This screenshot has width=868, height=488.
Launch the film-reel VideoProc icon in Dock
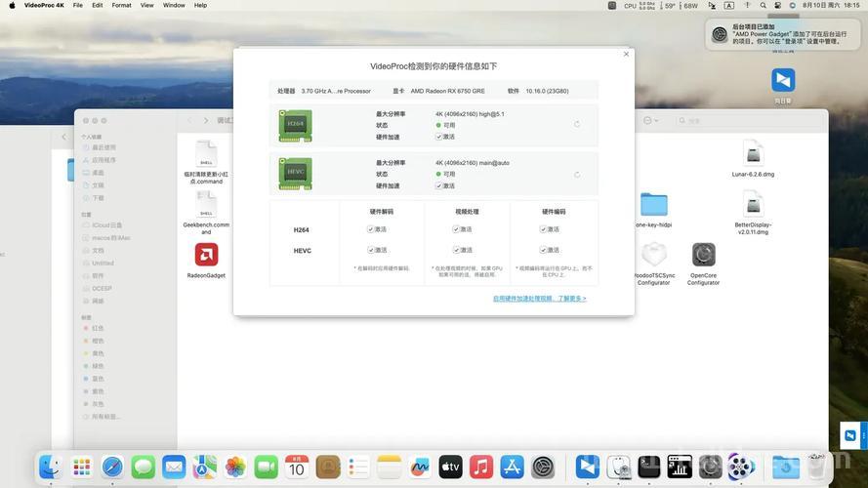741,467
